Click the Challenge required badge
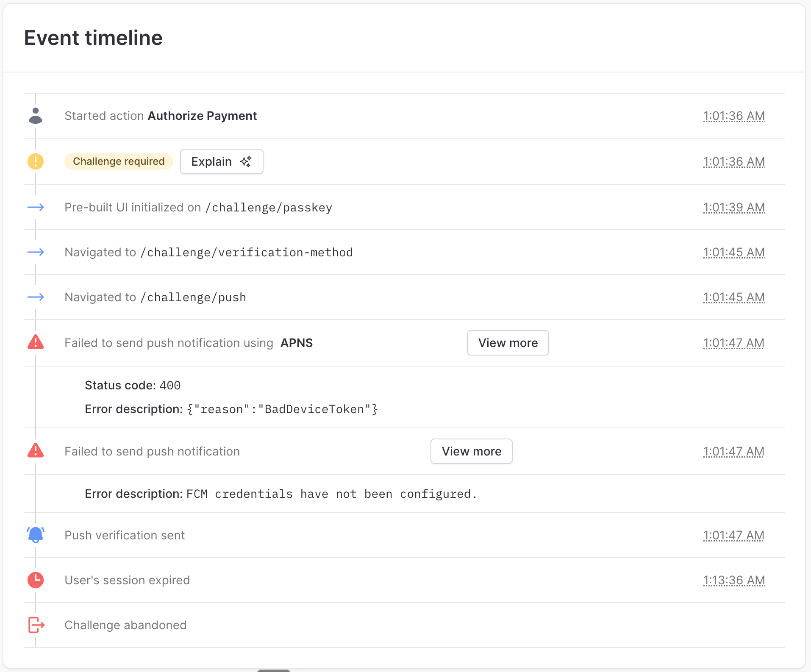Screen dimensions: 811x672 tap(119, 161)
